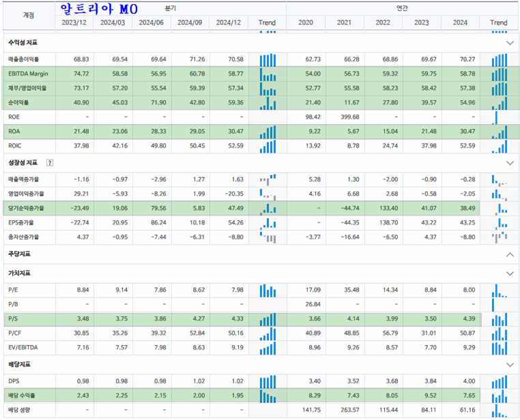Select the ROA row label
The image size is (520, 420).
tap(14, 132)
